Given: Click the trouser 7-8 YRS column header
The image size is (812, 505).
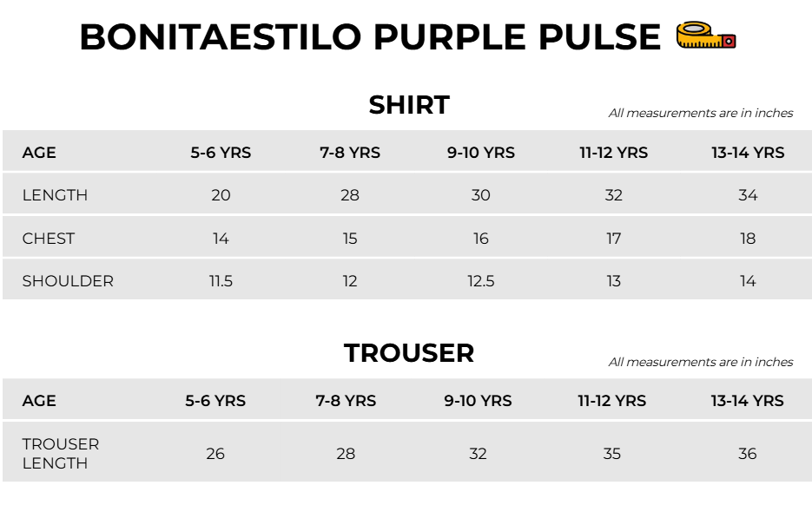Looking at the screenshot, I should click(346, 401).
